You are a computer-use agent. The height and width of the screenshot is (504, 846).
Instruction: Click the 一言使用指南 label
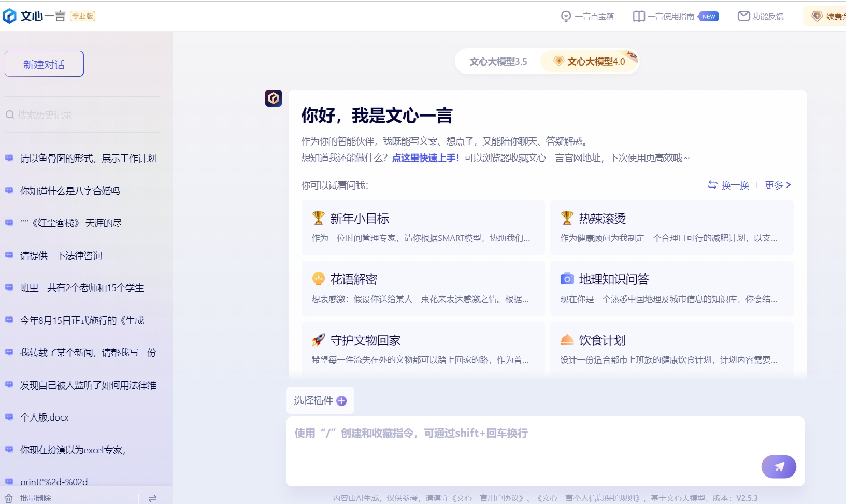coord(671,17)
